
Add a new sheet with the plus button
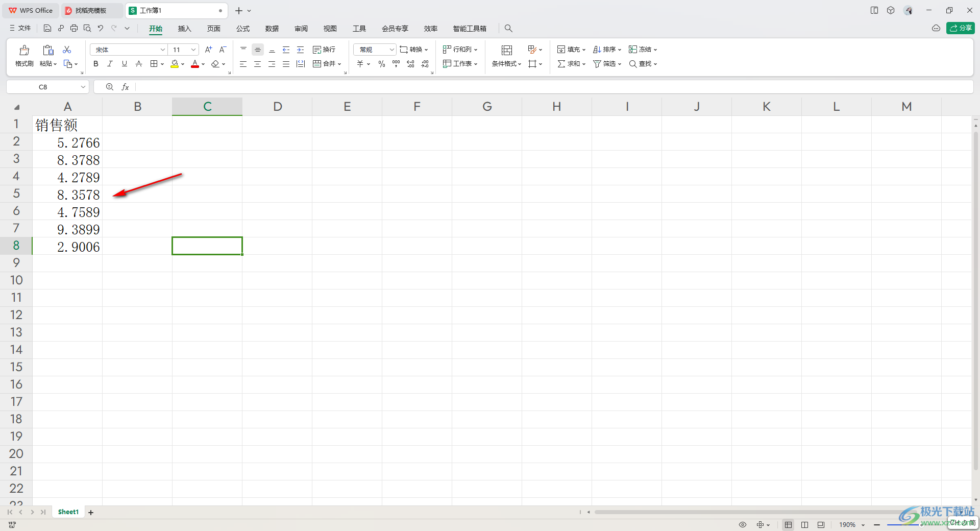click(x=91, y=513)
